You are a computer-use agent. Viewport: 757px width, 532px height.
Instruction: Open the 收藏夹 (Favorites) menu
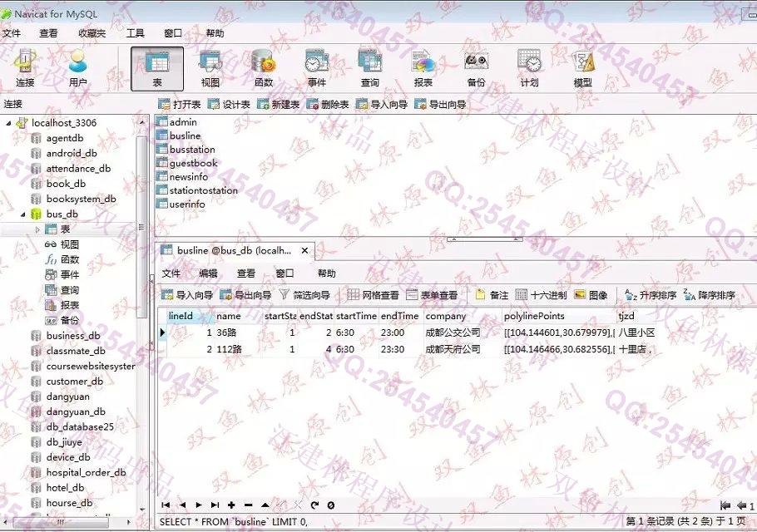coord(92,33)
